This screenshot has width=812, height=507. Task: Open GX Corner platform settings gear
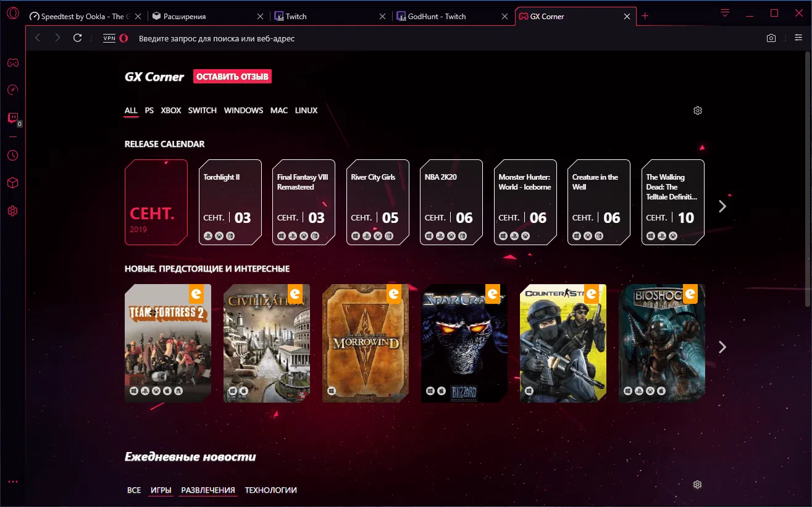(698, 111)
